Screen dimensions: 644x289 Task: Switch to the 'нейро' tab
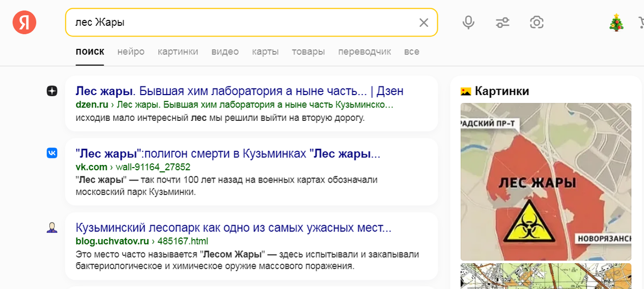(131, 52)
